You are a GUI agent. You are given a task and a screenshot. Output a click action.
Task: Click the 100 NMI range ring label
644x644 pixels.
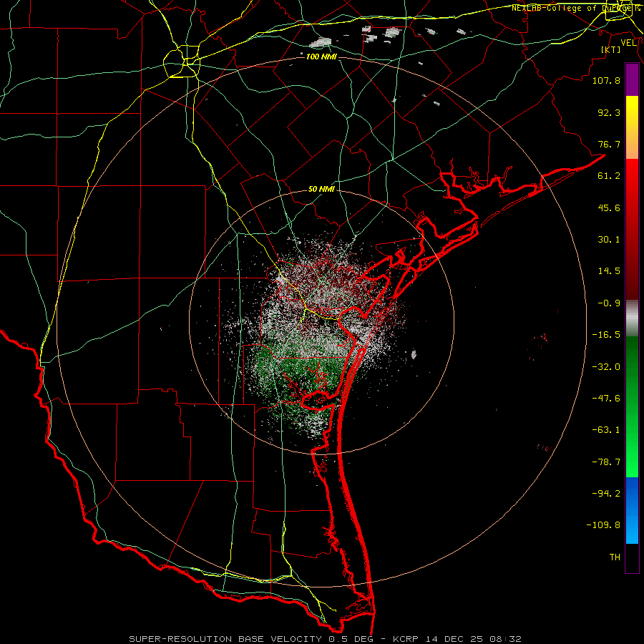[321, 57]
